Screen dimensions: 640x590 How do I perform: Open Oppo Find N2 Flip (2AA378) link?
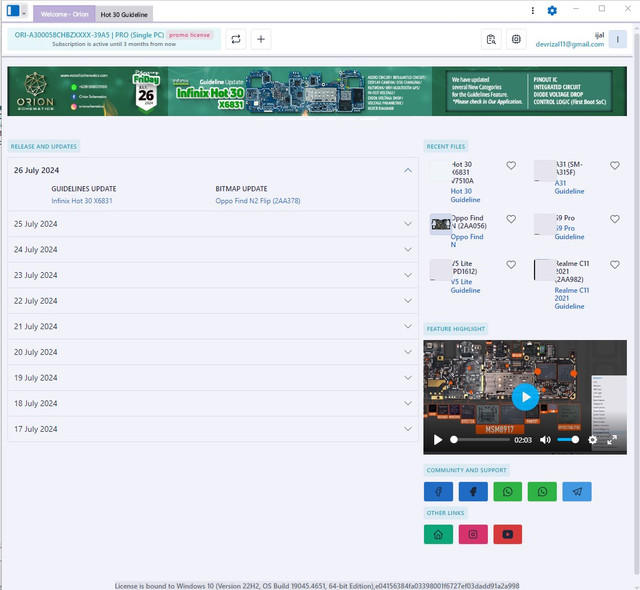point(258,201)
